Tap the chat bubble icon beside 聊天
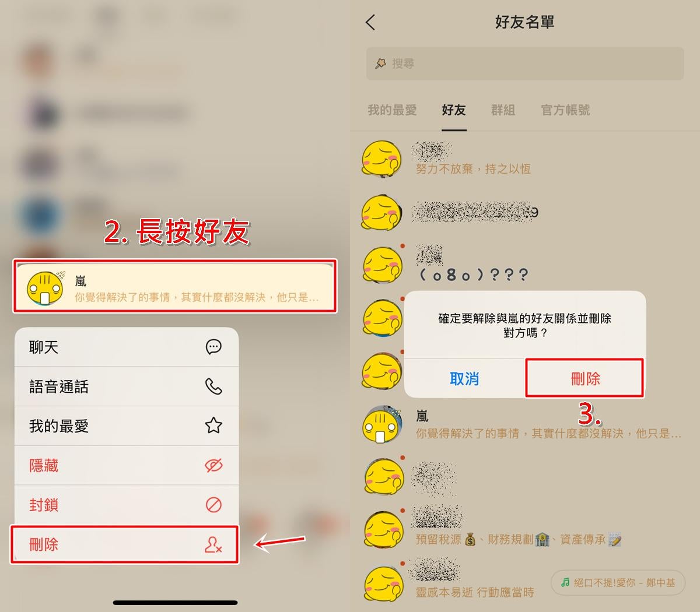This screenshot has width=700, height=612. [213, 347]
